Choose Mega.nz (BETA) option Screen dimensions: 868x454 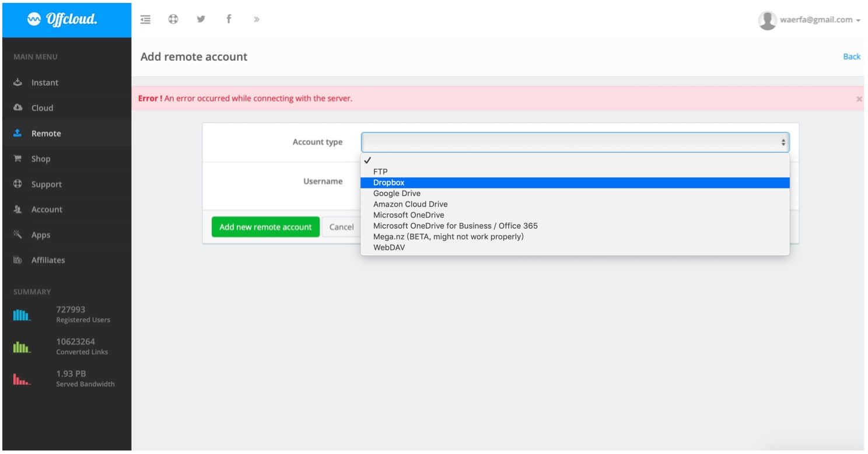(575, 236)
